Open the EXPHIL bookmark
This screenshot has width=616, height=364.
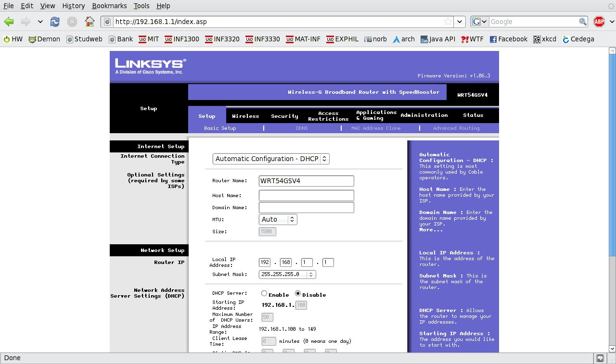point(343,39)
